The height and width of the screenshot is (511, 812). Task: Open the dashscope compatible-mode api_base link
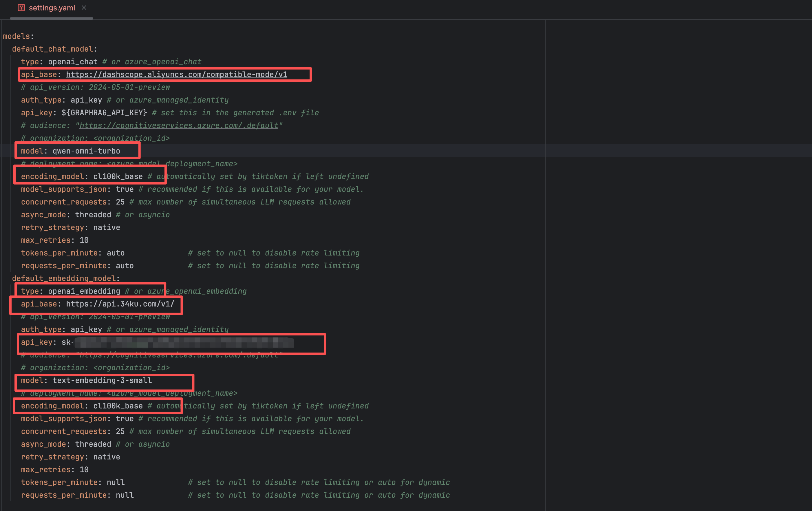coord(177,74)
